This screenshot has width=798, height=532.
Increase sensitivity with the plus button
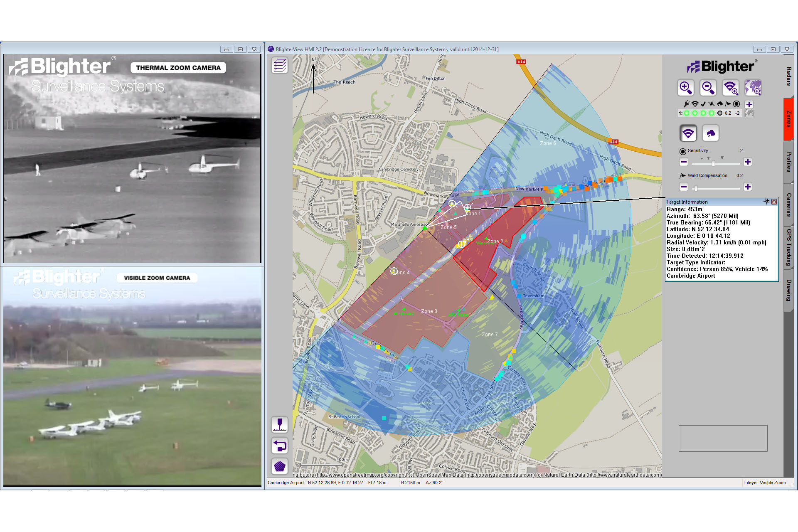748,162
